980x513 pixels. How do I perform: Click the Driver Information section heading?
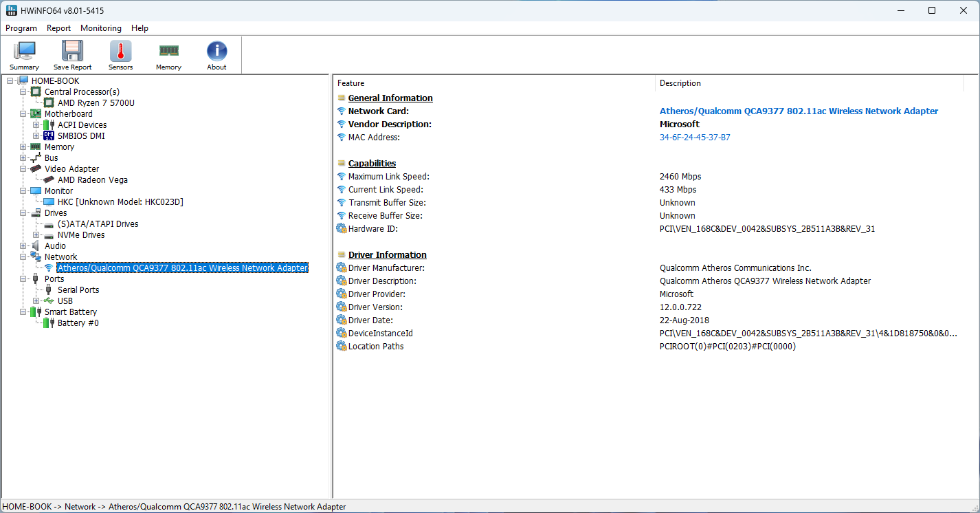point(388,255)
